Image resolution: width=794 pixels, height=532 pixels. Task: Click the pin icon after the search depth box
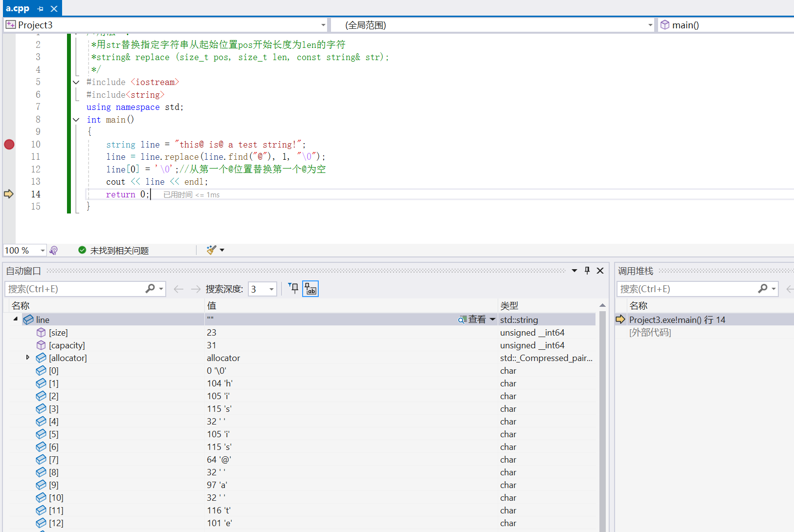pos(293,289)
